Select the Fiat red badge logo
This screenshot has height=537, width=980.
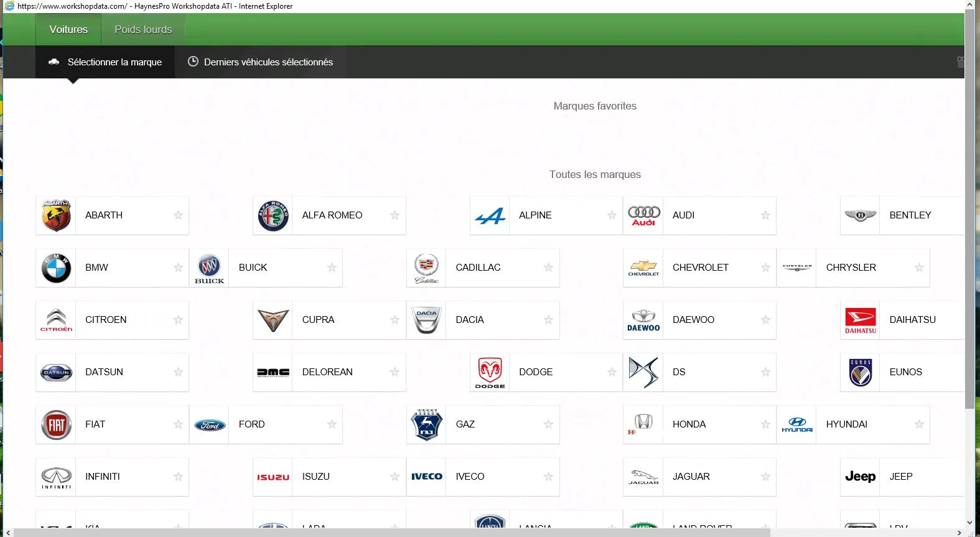coord(56,424)
